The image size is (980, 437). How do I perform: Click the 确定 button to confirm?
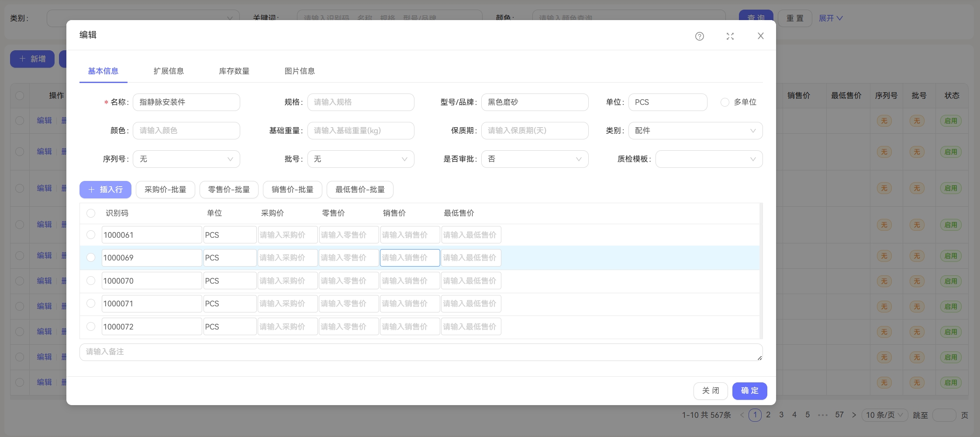tap(749, 391)
